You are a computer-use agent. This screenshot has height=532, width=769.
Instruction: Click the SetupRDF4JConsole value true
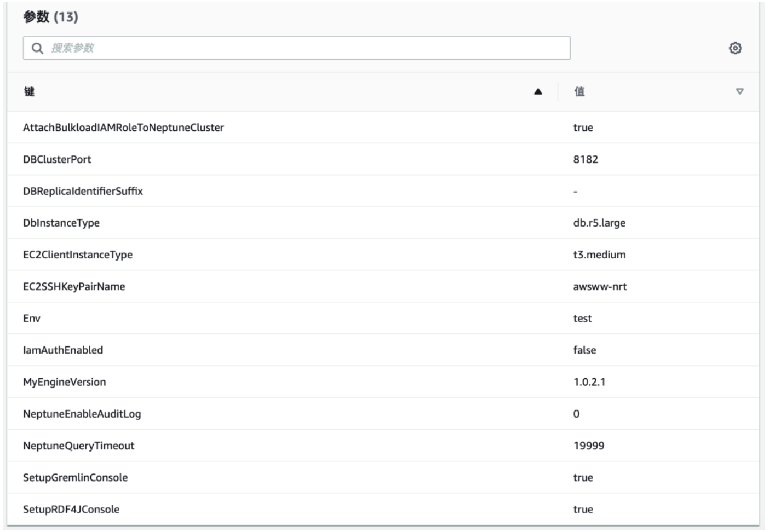[583, 509]
